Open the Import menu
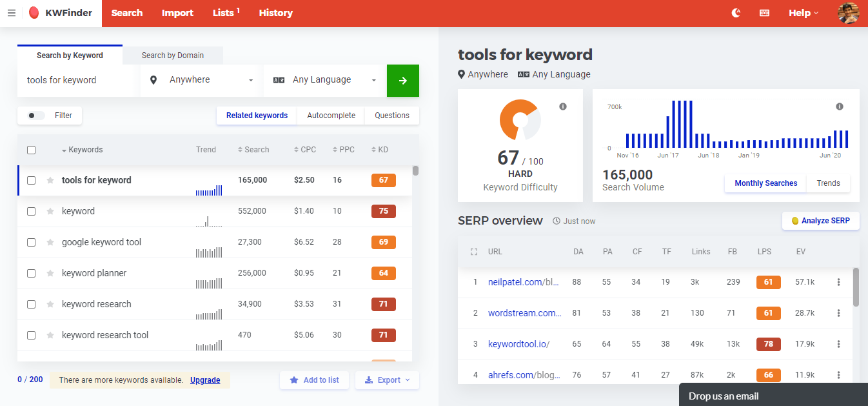This screenshot has width=868, height=406. 177,13
